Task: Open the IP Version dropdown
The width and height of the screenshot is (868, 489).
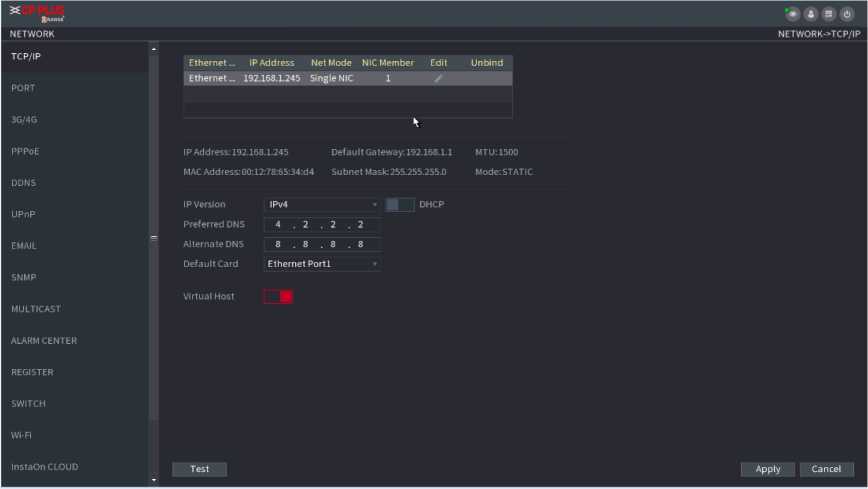Action: 322,204
